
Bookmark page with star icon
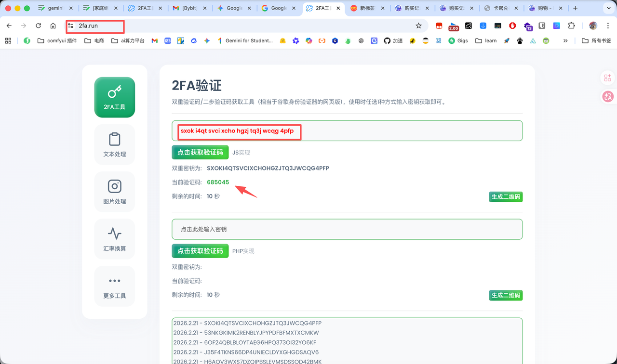[418, 26]
